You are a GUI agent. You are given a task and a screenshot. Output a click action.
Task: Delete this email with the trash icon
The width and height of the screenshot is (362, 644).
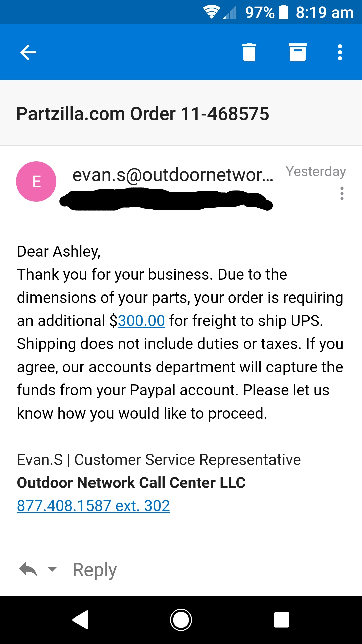point(249,52)
